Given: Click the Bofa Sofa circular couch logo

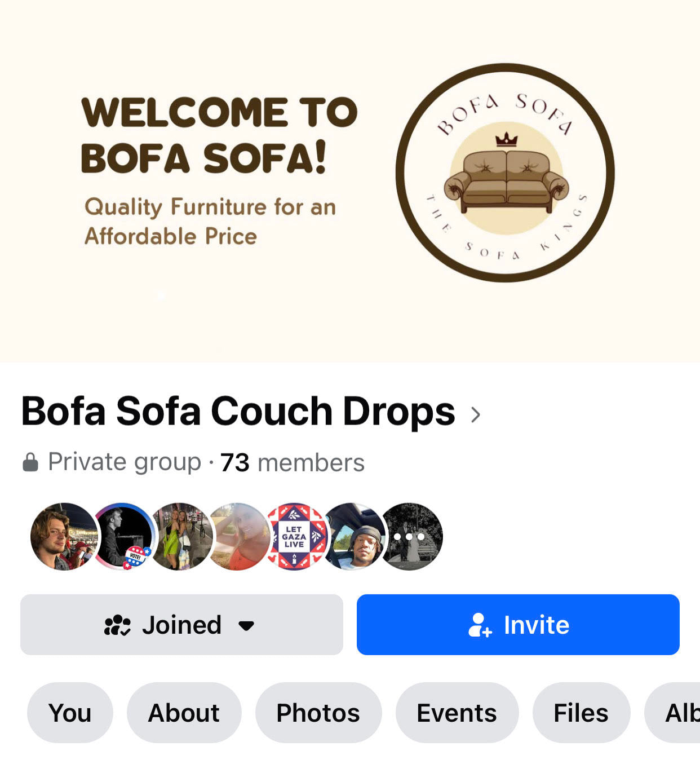Looking at the screenshot, I should (505, 173).
